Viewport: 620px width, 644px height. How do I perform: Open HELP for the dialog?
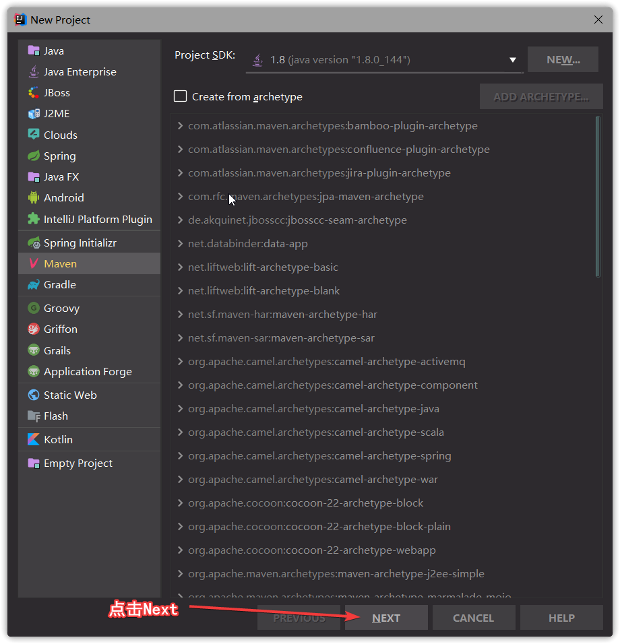(561, 617)
